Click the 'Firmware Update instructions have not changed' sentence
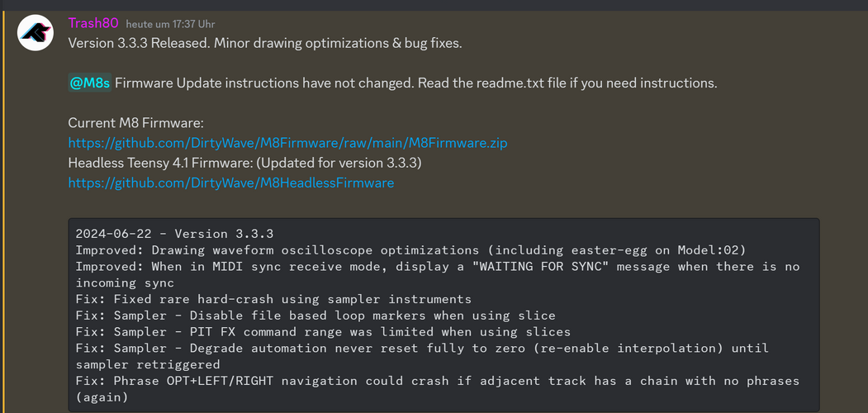This screenshot has width=868, height=413. [415, 83]
